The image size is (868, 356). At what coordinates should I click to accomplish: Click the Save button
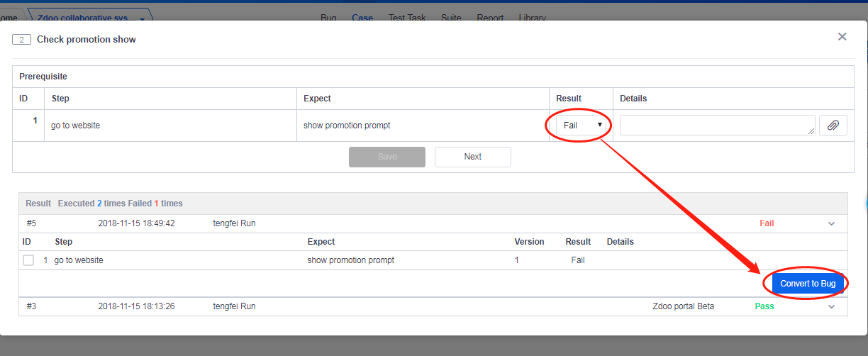click(386, 157)
